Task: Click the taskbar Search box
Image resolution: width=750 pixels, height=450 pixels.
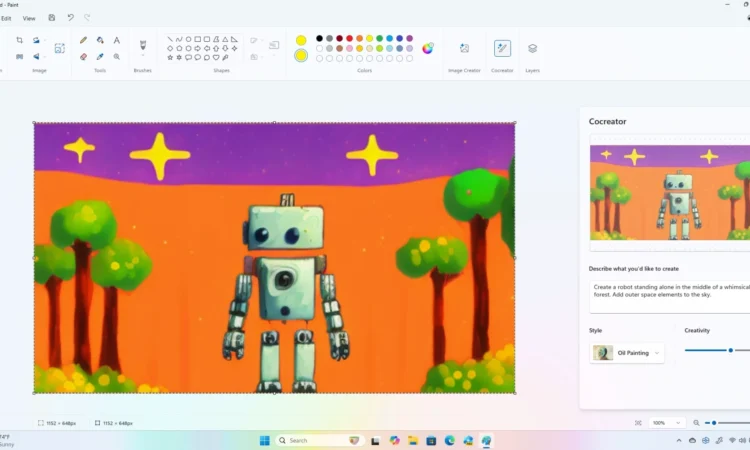Action: [x=320, y=440]
